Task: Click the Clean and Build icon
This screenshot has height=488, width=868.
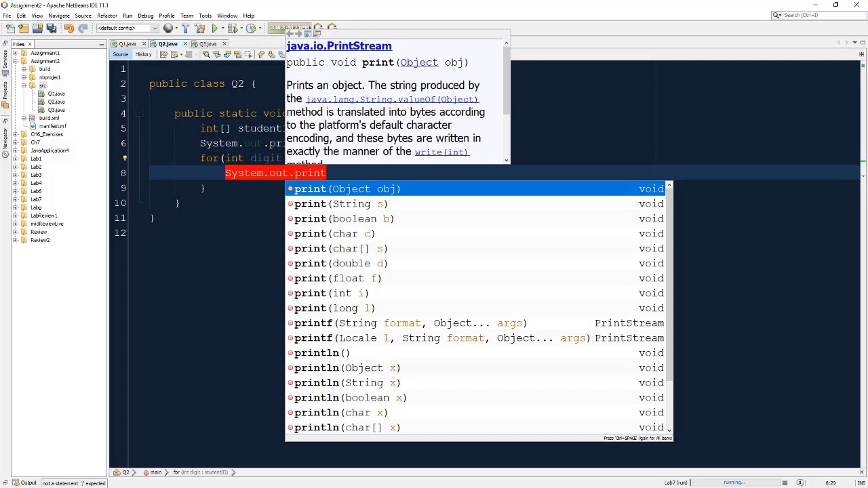Action: 199,28
